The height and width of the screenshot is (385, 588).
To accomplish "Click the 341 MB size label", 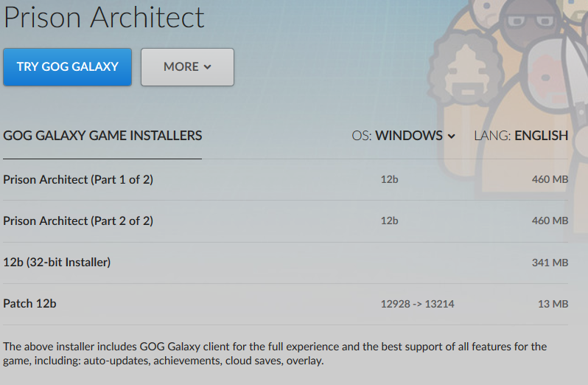I will pos(550,263).
